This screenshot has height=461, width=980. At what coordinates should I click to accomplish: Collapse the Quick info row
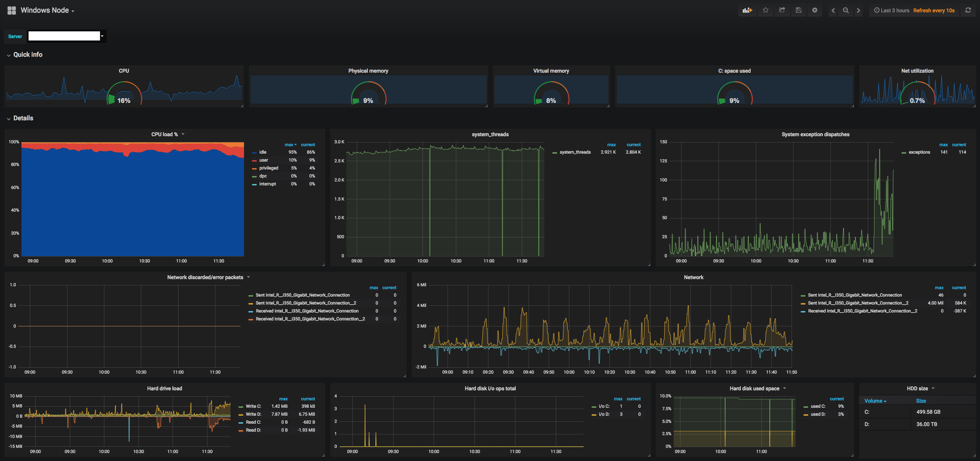click(x=27, y=55)
